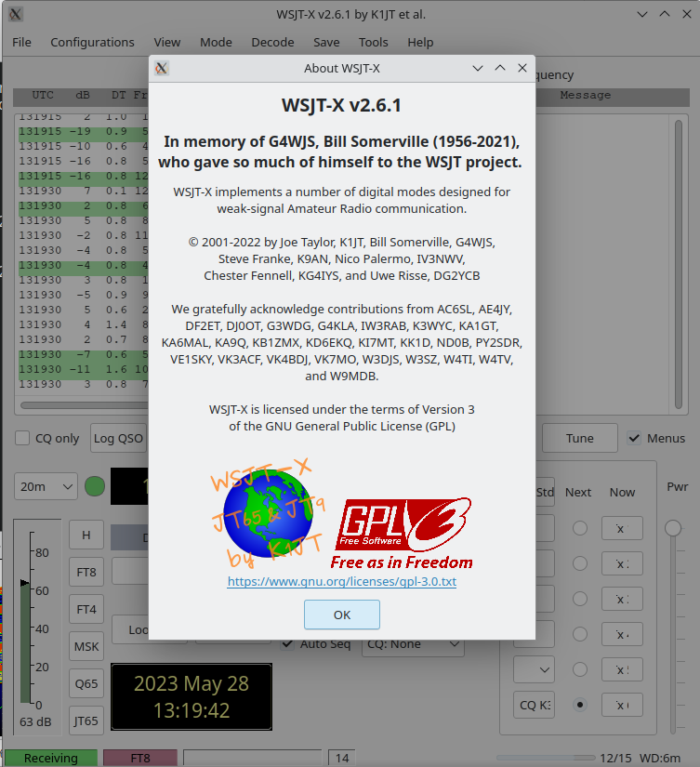Click the Tx 2 Now button

click(x=622, y=563)
